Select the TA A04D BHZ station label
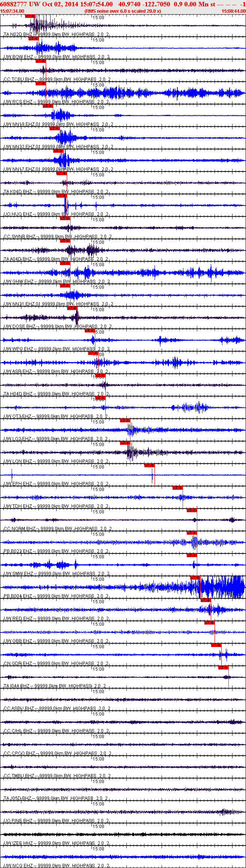Image resolution: width=246 pixels, height=868 pixels. pos(56,259)
